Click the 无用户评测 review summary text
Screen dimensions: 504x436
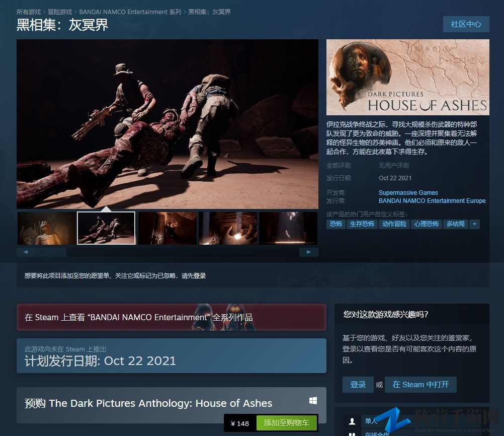click(x=394, y=166)
